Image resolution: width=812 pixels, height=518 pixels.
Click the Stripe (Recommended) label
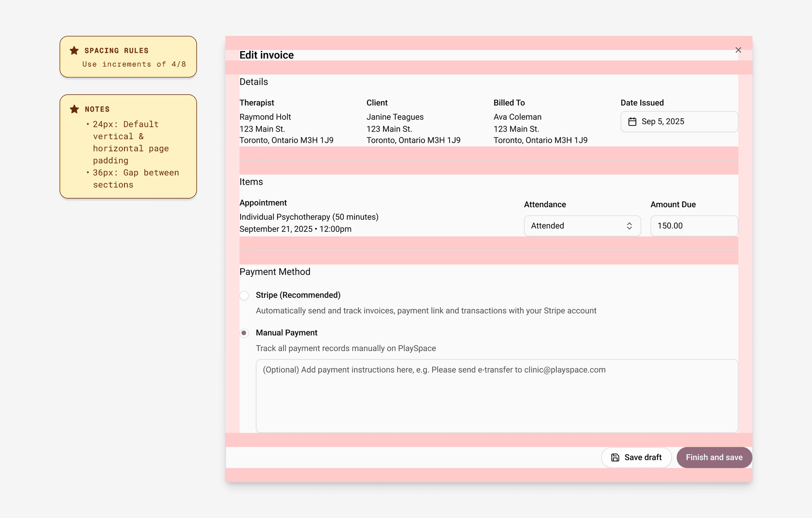pyautogui.click(x=298, y=295)
